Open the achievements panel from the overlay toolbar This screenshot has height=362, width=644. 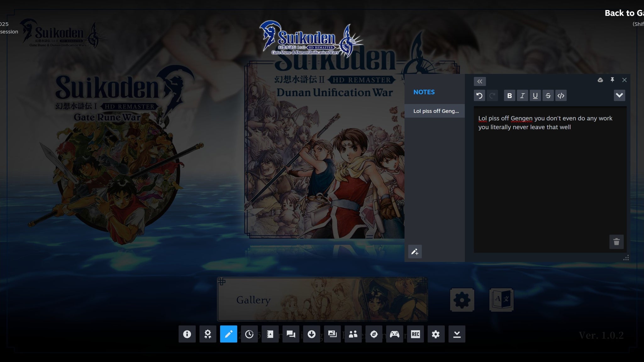(208, 334)
